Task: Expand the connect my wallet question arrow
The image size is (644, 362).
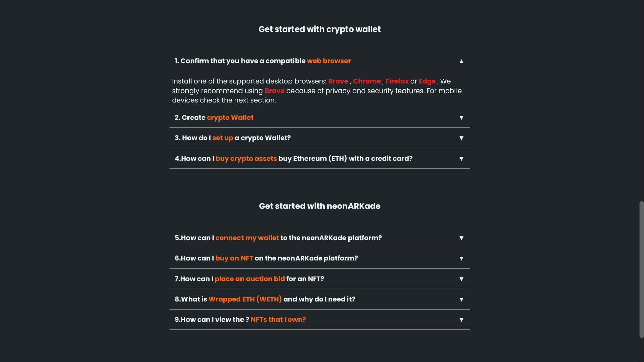Action: point(461,238)
